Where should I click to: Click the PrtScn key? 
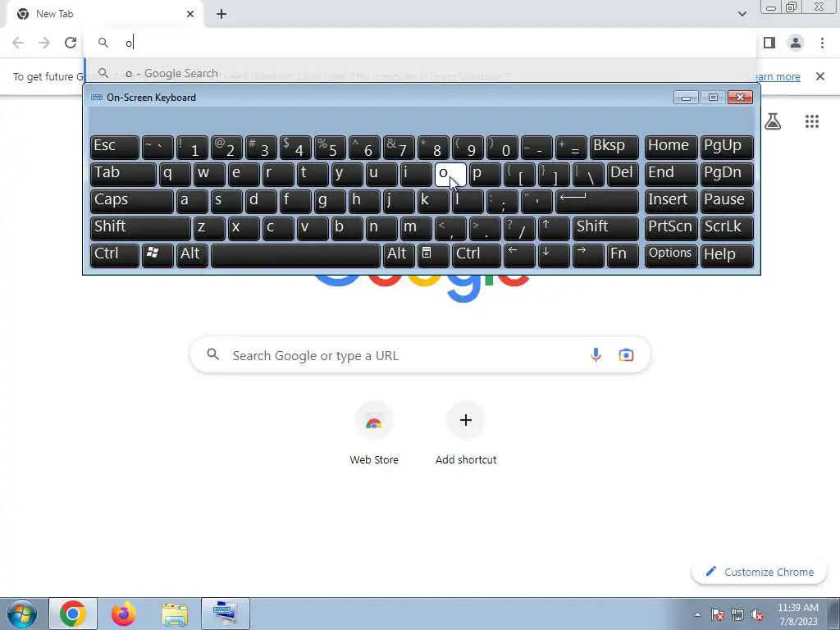click(x=671, y=228)
